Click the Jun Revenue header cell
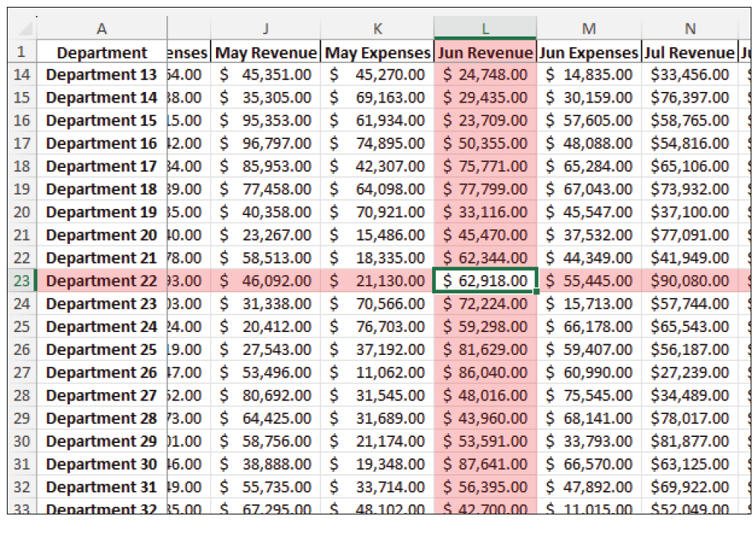 click(x=485, y=52)
